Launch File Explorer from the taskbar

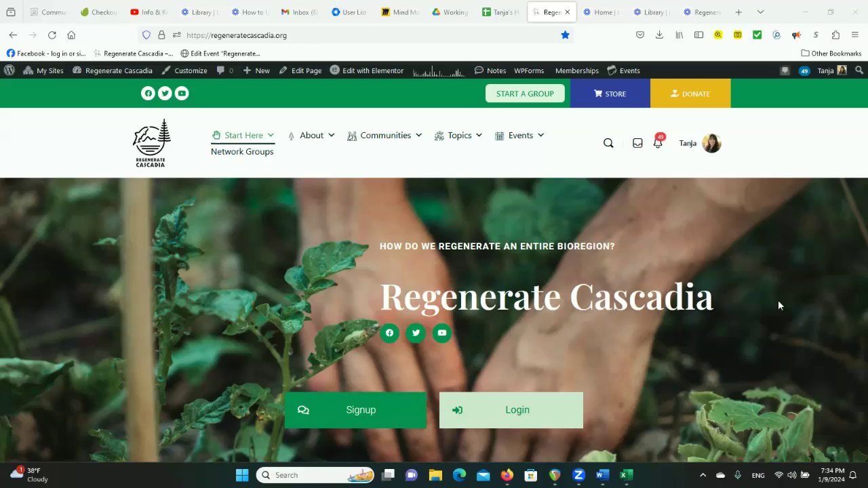pyautogui.click(x=435, y=475)
